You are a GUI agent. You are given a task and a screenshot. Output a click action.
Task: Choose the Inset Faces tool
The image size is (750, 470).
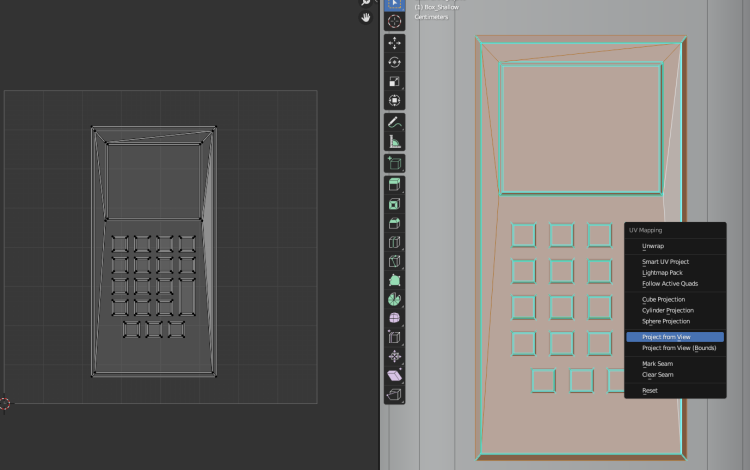pos(394,204)
